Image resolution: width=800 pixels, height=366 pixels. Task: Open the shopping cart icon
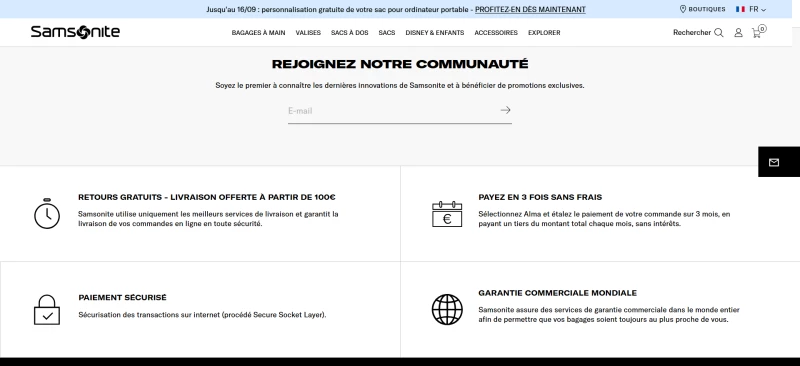point(756,34)
